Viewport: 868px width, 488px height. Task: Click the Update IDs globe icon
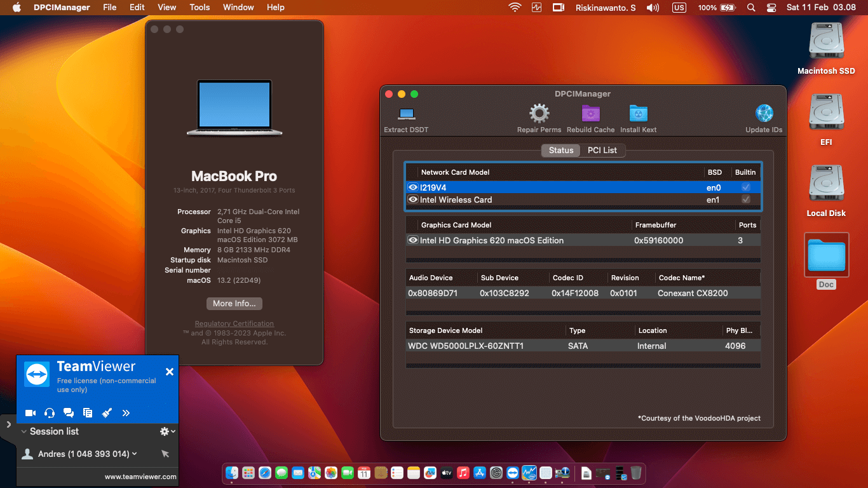tap(764, 114)
